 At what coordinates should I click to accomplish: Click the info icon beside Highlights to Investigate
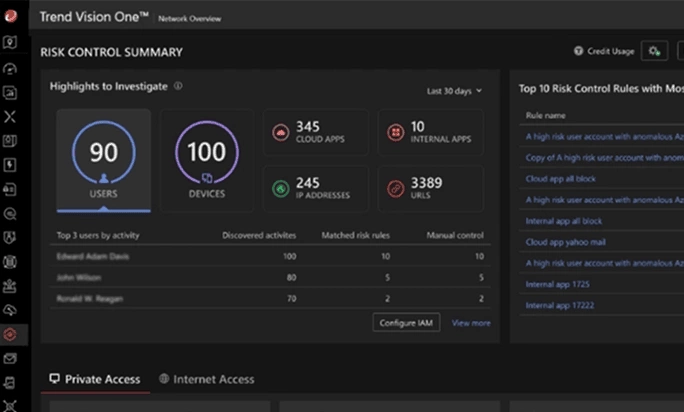178,86
